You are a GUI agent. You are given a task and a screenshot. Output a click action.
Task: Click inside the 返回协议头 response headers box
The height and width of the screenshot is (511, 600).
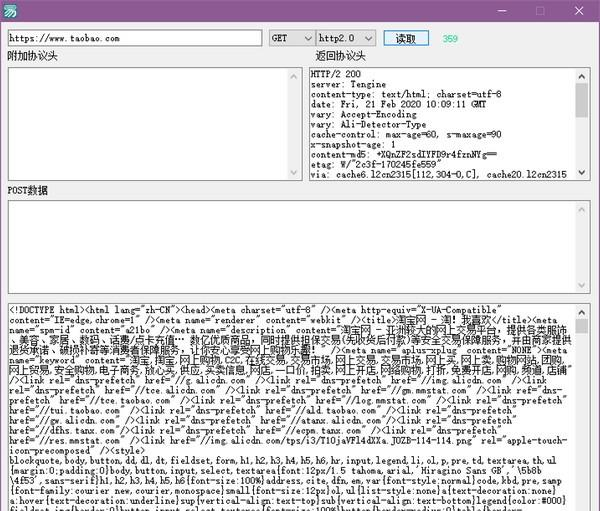442,124
